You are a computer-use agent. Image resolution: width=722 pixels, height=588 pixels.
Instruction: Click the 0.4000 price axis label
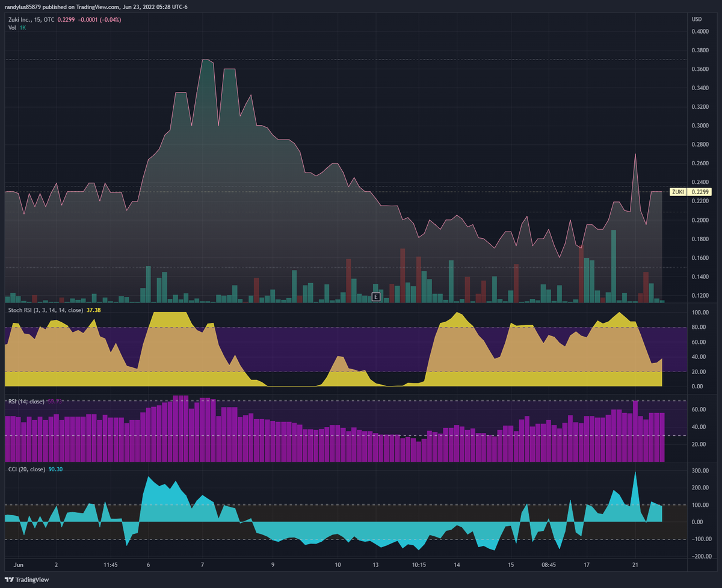[700, 32]
